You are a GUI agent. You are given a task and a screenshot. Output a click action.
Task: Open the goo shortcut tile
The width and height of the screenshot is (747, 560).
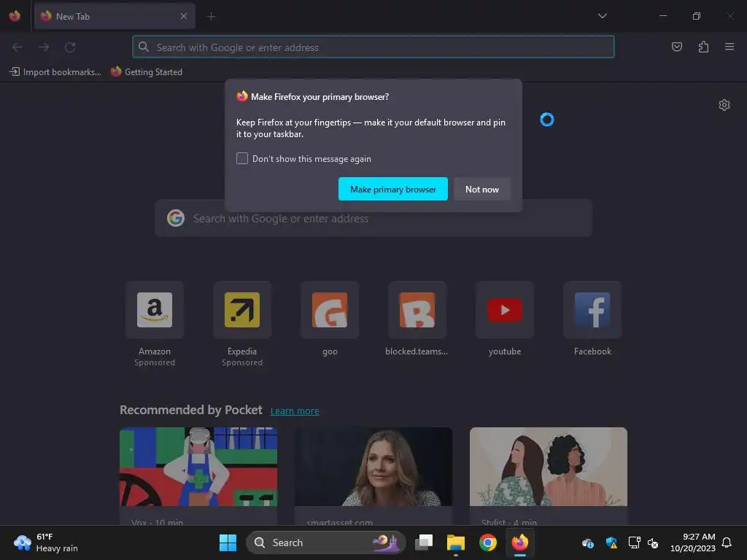pyautogui.click(x=330, y=309)
